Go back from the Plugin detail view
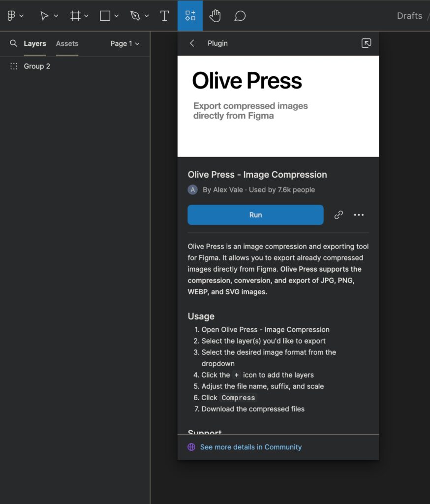Image resolution: width=430 pixels, height=504 pixels. [x=192, y=43]
